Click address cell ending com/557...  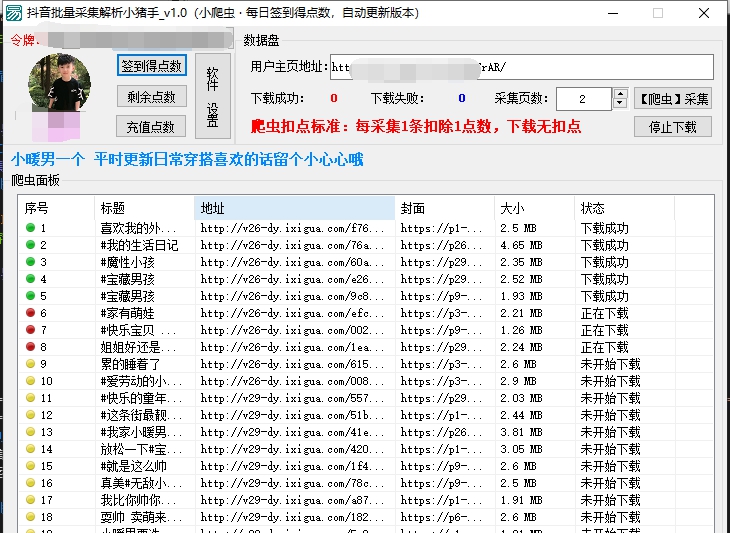click(292, 398)
